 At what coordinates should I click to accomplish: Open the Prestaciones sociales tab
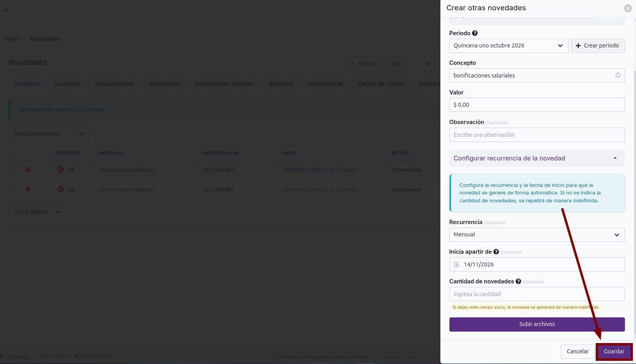(225, 84)
